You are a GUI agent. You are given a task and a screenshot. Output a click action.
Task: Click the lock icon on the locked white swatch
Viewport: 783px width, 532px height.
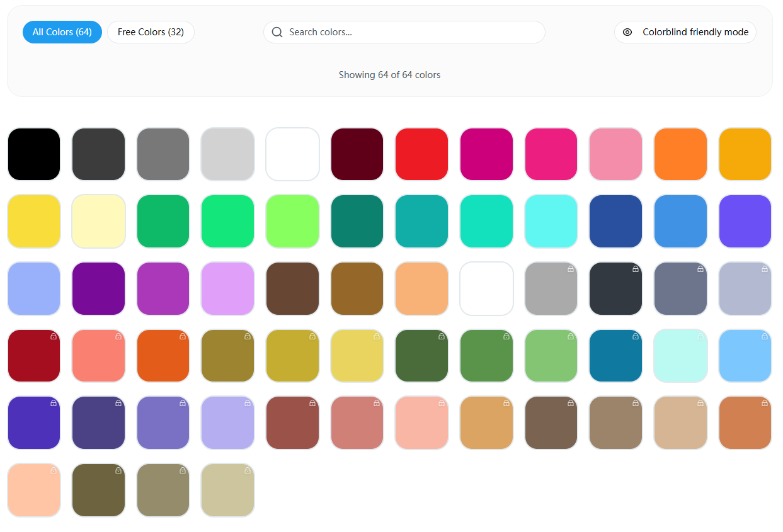[506, 269]
